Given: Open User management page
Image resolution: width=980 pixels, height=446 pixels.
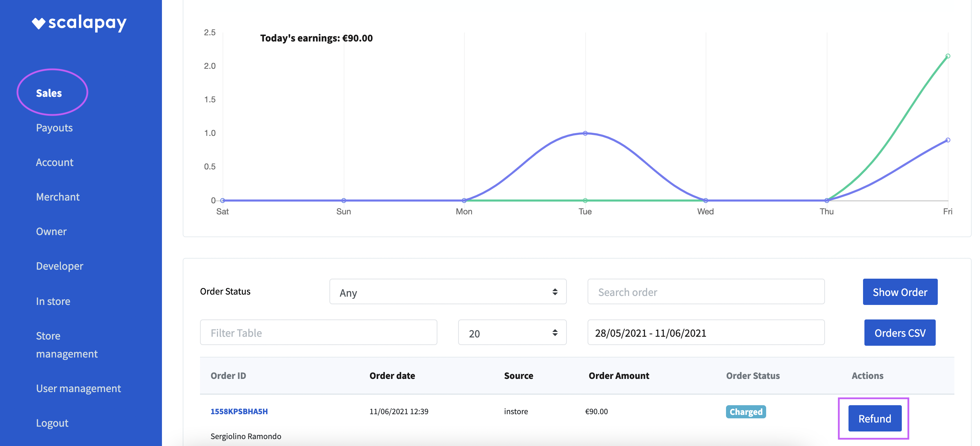Looking at the screenshot, I should (x=78, y=388).
